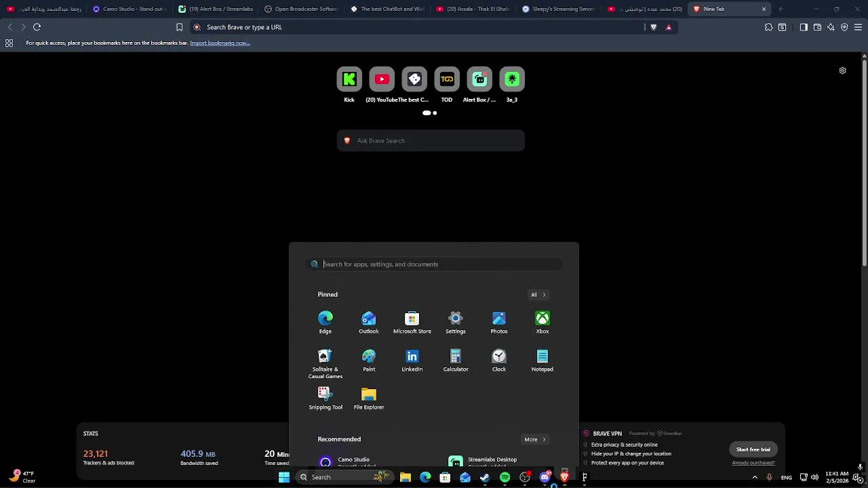868x488 pixels.
Task: Launch Xbox pinned app
Action: (x=542, y=323)
